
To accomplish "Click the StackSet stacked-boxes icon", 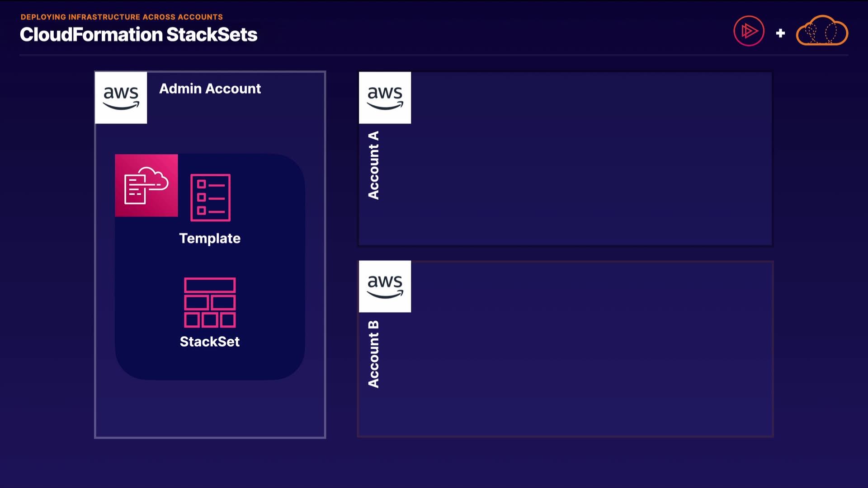I will [210, 302].
